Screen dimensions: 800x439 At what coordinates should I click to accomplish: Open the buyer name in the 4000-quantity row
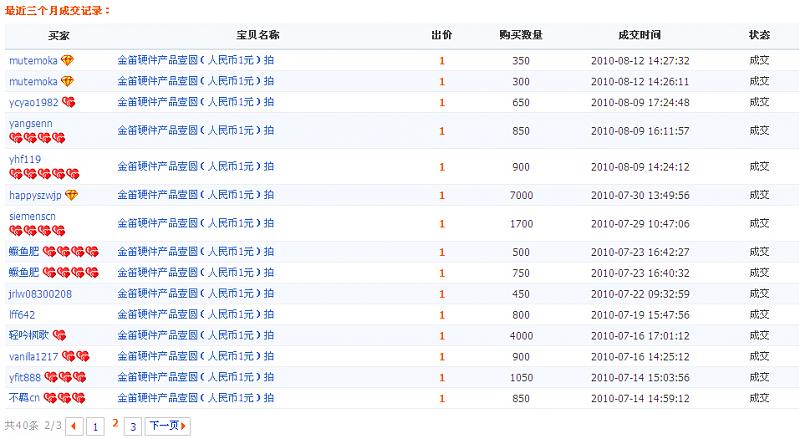[29, 335]
